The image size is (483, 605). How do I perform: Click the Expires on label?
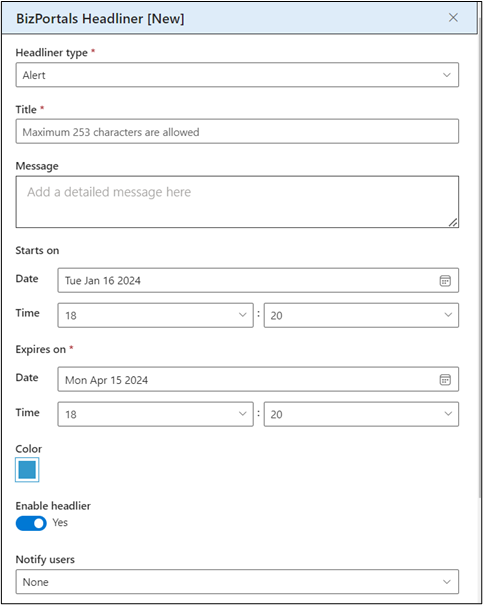pos(41,350)
